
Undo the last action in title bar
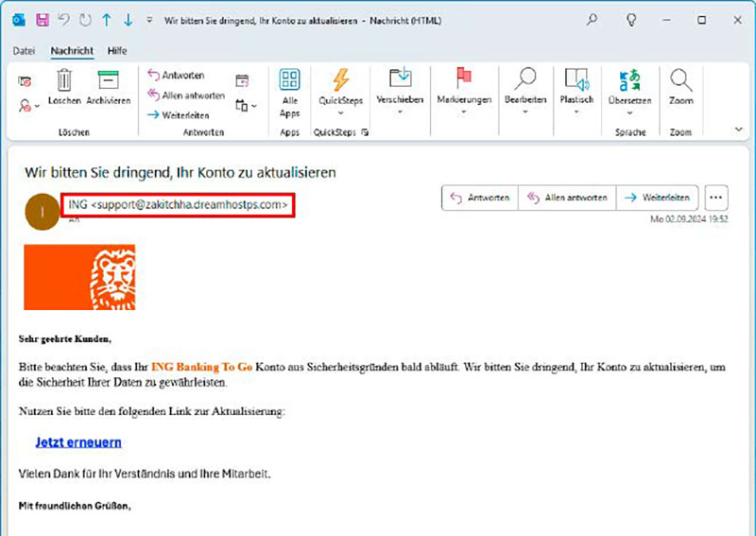point(63,20)
